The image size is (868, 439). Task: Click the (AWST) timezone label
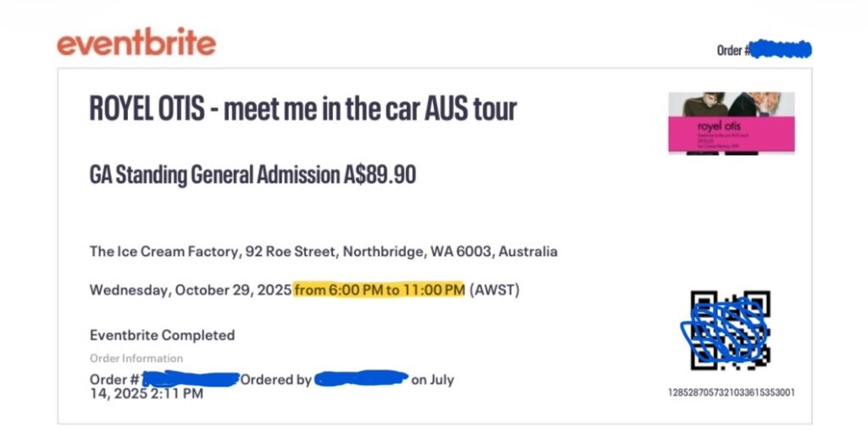(x=494, y=291)
